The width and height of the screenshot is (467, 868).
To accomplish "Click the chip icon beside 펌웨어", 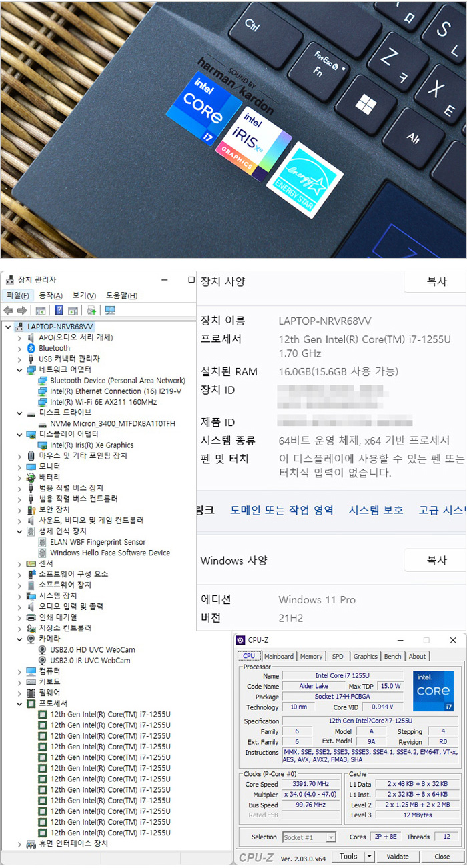I will [31, 693].
